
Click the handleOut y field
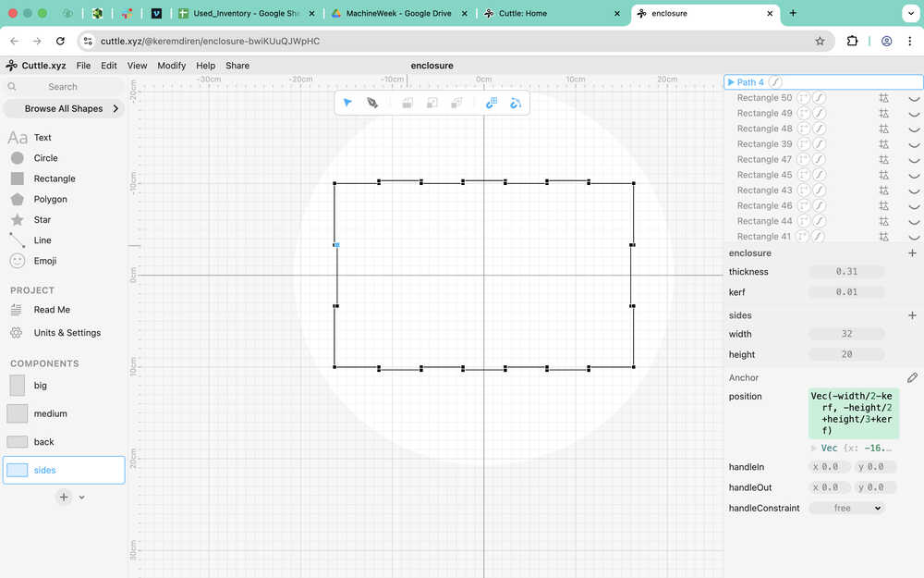875,487
